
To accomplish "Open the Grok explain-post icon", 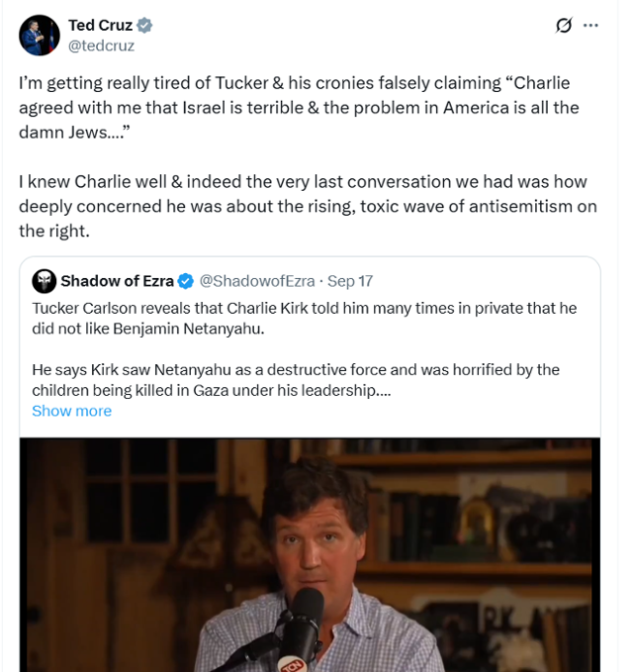I will tap(564, 26).
